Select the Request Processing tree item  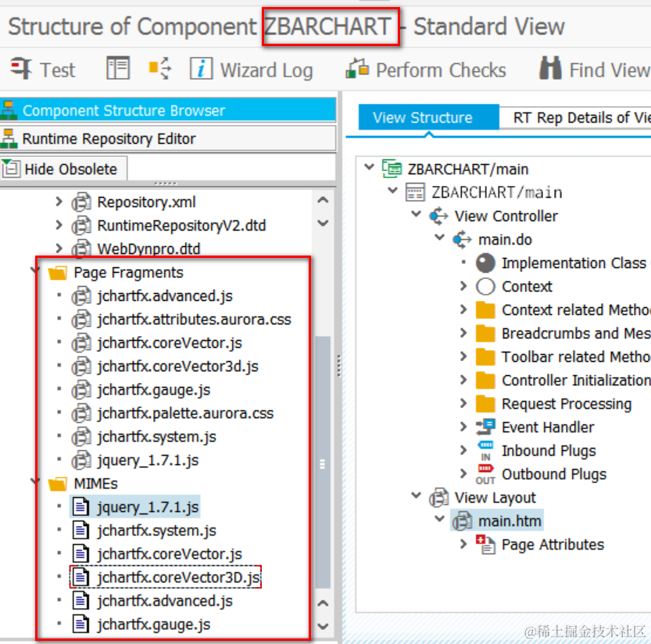point(567,403)
